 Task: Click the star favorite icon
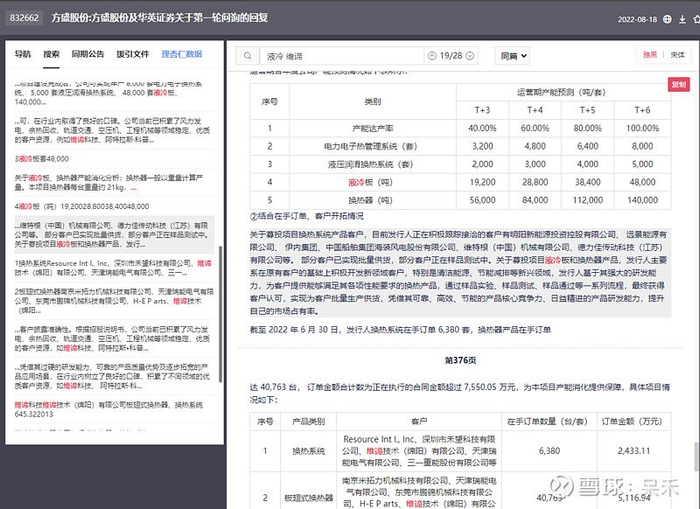(x=696, y=19)
